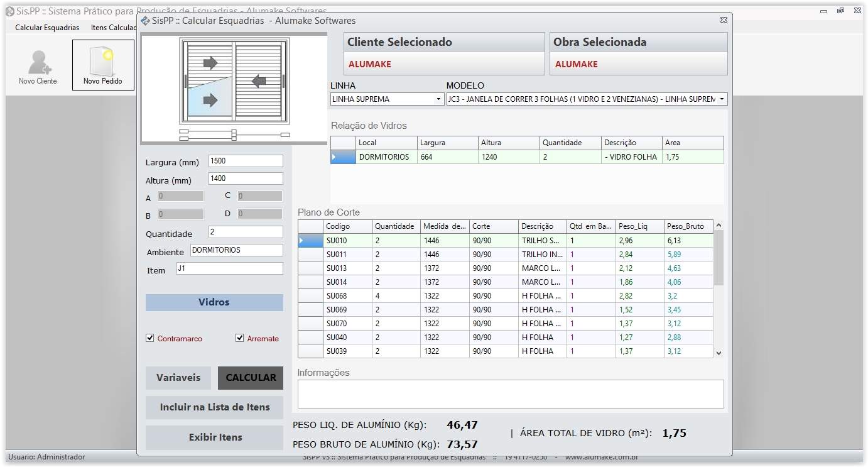Click the 664 Largura cell in the glass table
This screenshot has width=868, height=467.
pyautogui.click(x=447, y=157)
